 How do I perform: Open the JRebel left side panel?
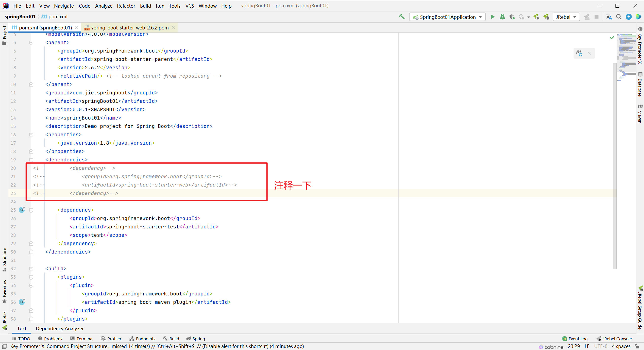(x=4, y=321)
